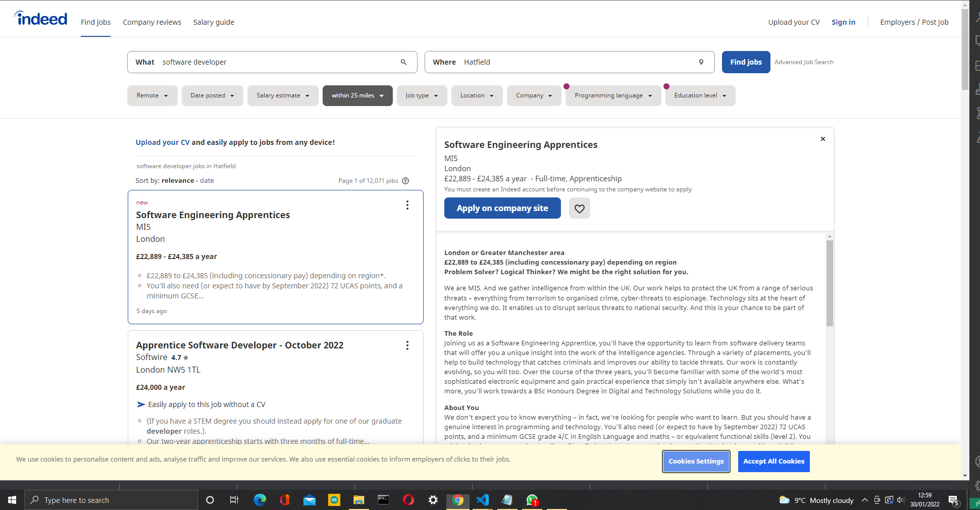Click into the What search field
This screenshot has height=510, width=980.
pyautogui.click(x=272, y=62)
